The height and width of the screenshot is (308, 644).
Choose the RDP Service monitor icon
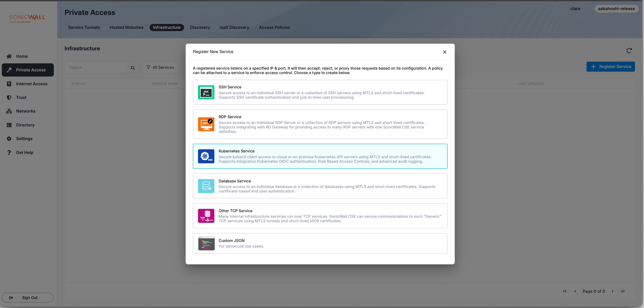point(206,124)
